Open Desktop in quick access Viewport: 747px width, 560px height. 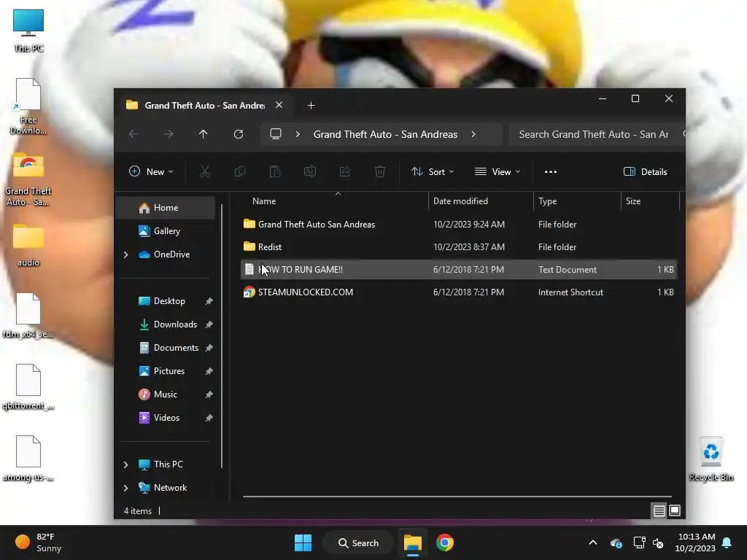tap(169, 301)
